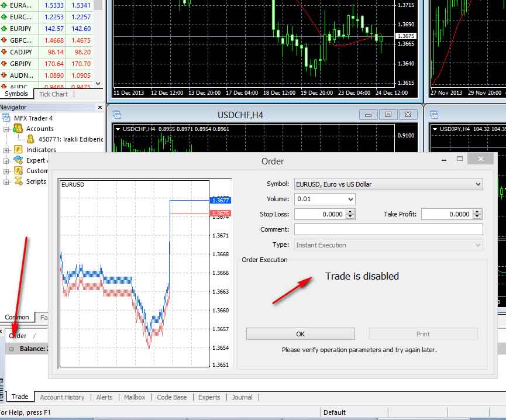Click the OK button in Order dialog
506x420 pixels.
[301, 334]
